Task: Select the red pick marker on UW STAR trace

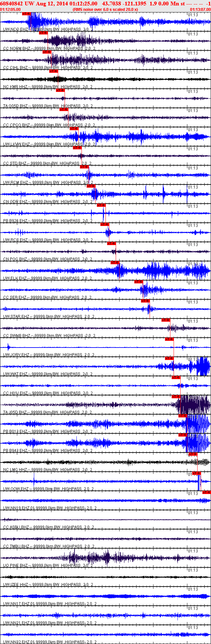Action: click(x=145, y=301)
